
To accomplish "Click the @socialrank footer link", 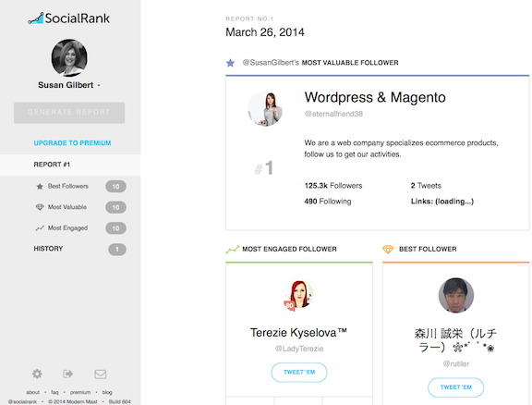I will (22, 401).
